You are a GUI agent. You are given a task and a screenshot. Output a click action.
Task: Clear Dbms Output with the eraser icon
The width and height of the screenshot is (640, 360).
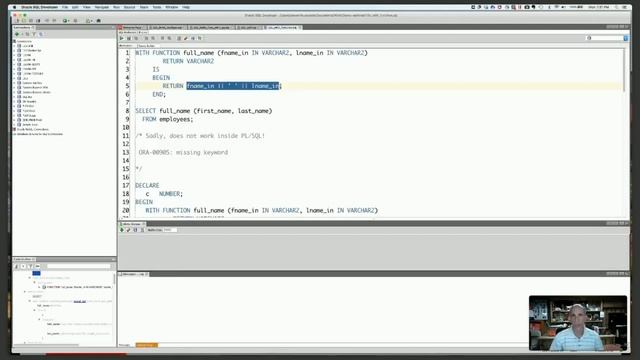(x=128, y=230)
